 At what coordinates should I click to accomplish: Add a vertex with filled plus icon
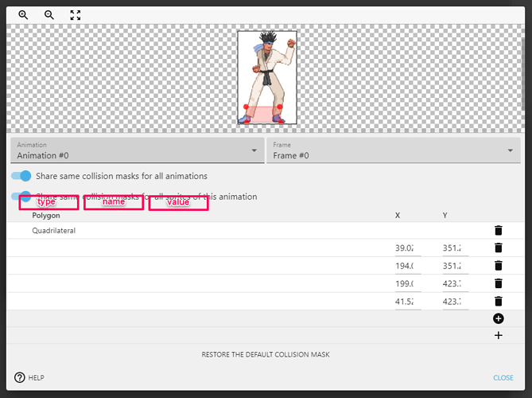pyautogui.click(x=498, y=318)
